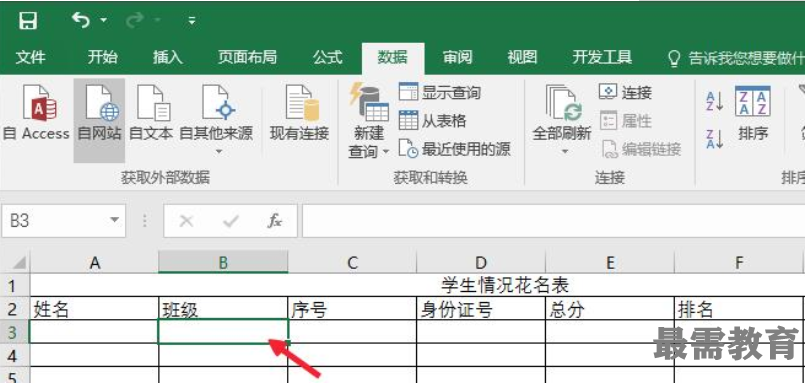The height and width of the screenshot is (383, 805).
Task: Open Customize Quick Access Toolbar dropdown
Action: click(x=191, y=21)
